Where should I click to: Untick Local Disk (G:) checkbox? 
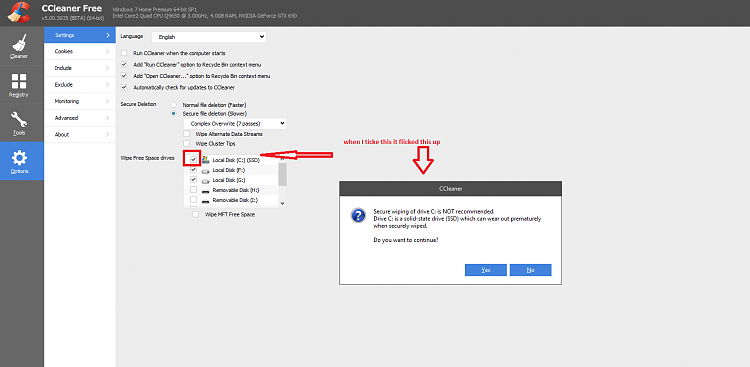tap(193, 180)
